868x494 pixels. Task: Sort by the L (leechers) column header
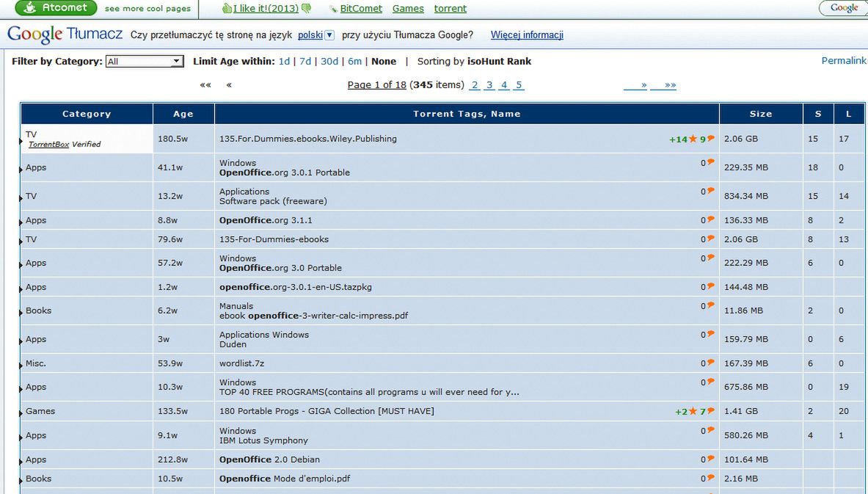(x=849, y=114)
